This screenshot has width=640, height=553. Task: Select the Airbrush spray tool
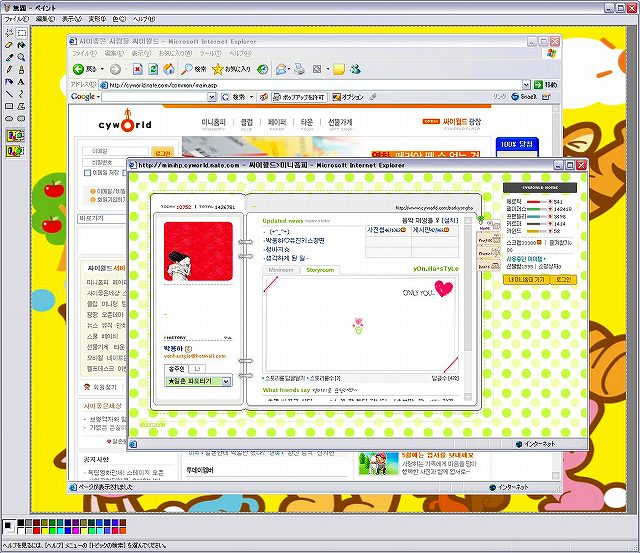tap(9, 82)
